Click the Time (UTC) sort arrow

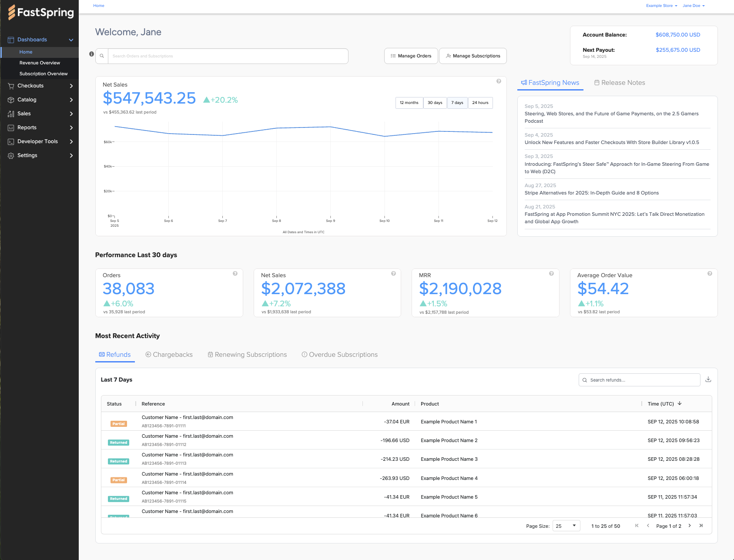(680, 403)
